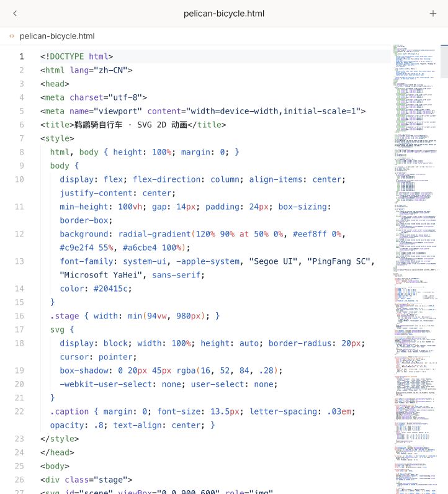
Task: Select the pelican-bicycle.html breadcrumb
Action: [x=57, y=36]
